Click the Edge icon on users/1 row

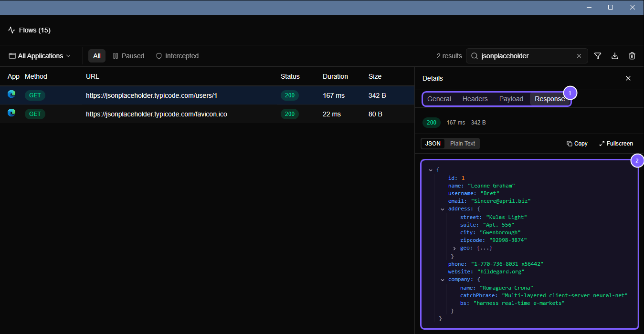(x=11, y=94)
